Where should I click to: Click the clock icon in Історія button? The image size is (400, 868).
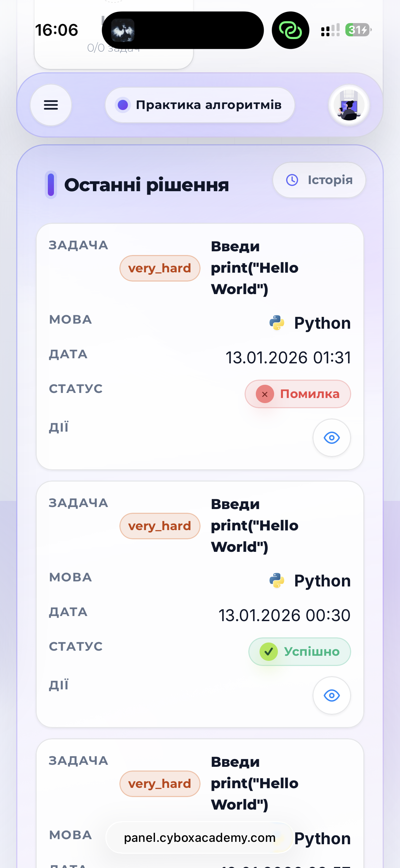(x=292, y=180)
